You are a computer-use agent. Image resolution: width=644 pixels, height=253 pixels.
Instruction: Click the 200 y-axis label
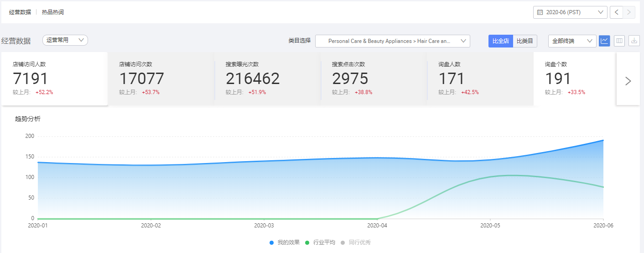[30, 136]
